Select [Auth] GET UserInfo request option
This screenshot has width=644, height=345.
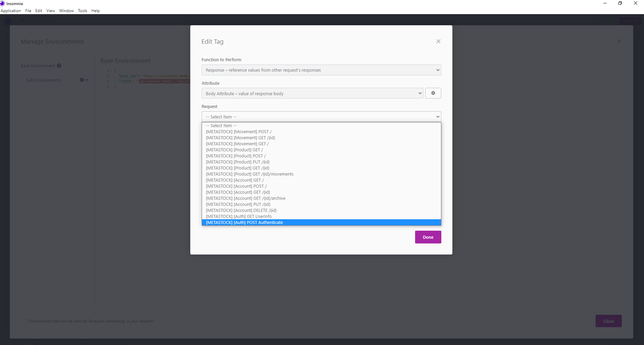[x=321, y=217]
